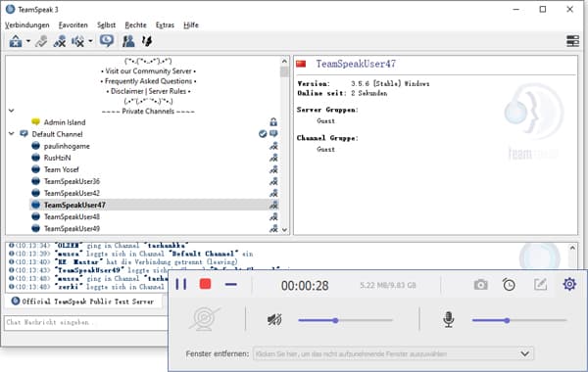
Task: Select user TeamSpeakUser36
Action: click(72, 181)
